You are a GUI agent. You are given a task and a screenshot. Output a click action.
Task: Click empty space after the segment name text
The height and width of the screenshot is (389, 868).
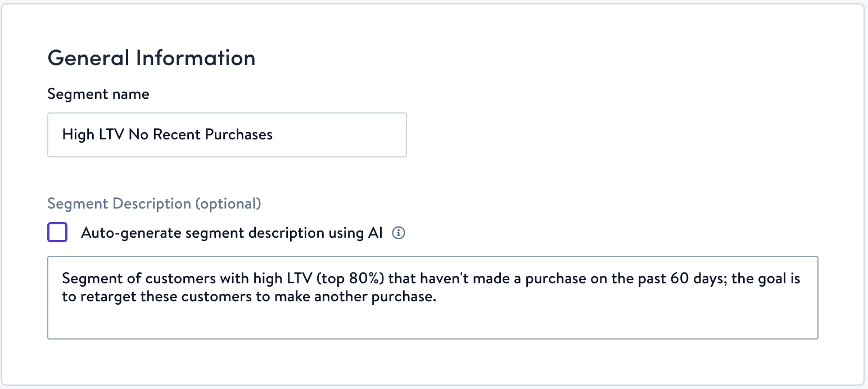tap(343, 135)
